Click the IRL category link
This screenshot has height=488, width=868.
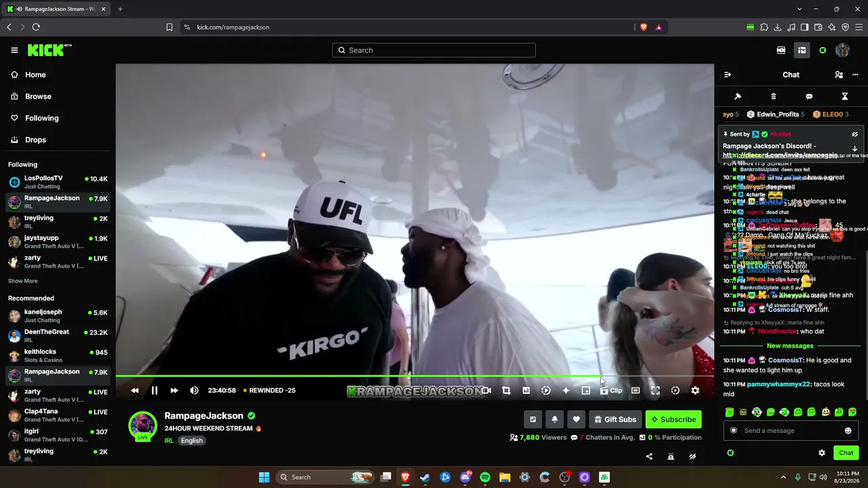[169, 441]
